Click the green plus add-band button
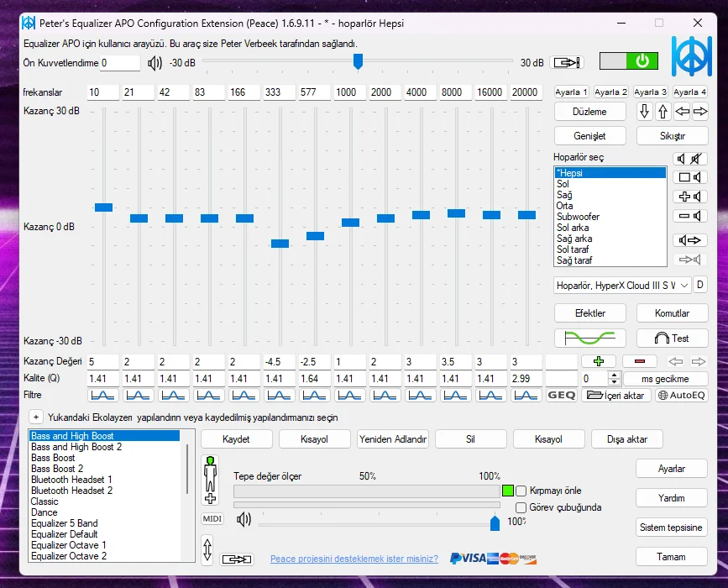The width and height of the screenshot is (728, 588). click(599, 361)
